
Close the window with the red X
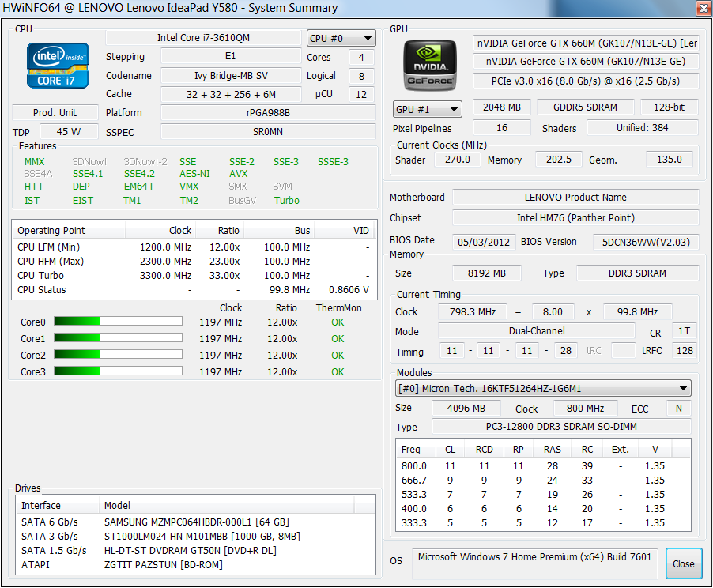click(x=702, y=9)
